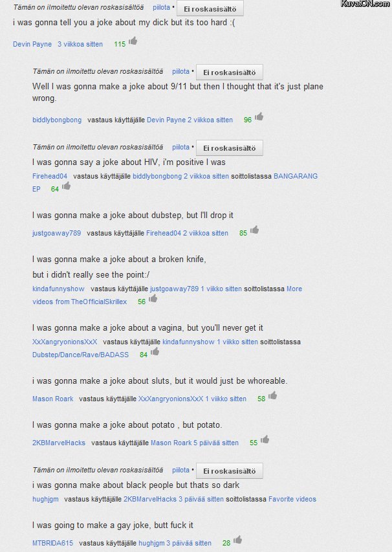Click 'Ei roskasisältö' above the 9/11 comment
The width and height of the screenshot is (392, 552).
pyautogui.click(x=229, y=72)
